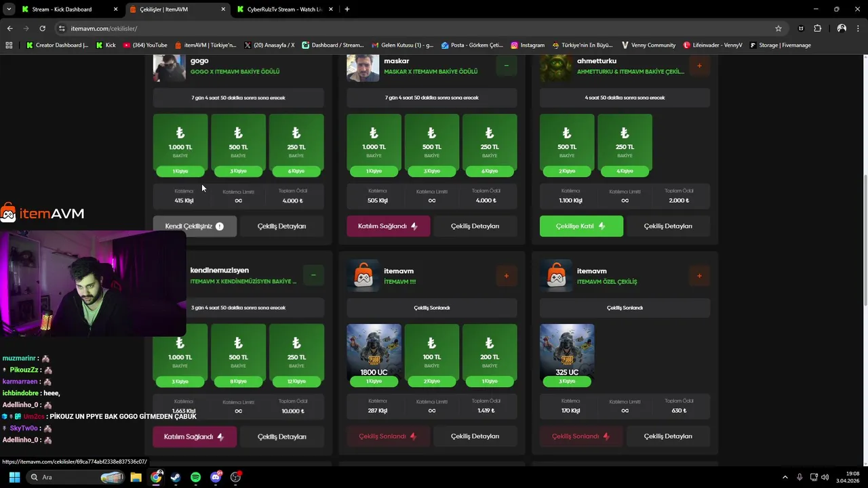Open Storage | Fivemanage bookmark
Screen dimensions: 868x488
coord(780,45)
